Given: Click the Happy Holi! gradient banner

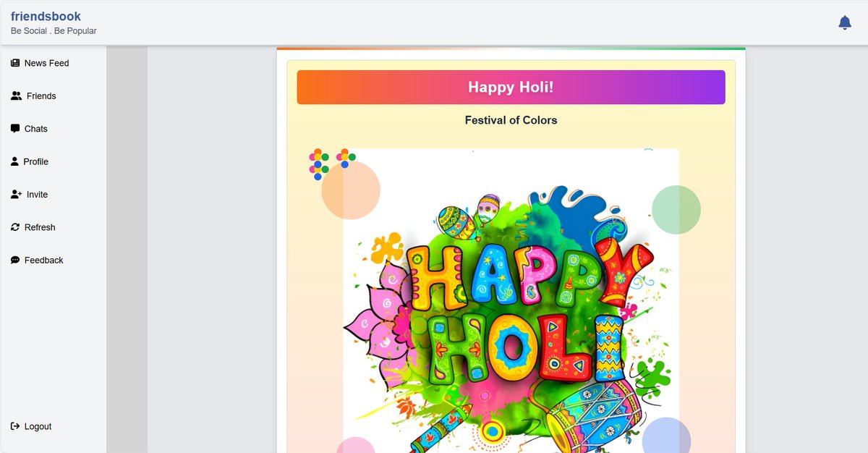Looking at the screenshot, I should [x=511, y=87].
